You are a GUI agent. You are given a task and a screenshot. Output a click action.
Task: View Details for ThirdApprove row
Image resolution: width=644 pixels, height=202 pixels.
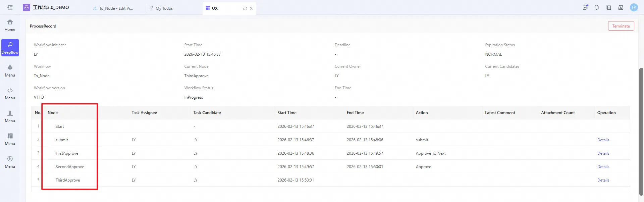pyautogui.click(x=603, y=180)
